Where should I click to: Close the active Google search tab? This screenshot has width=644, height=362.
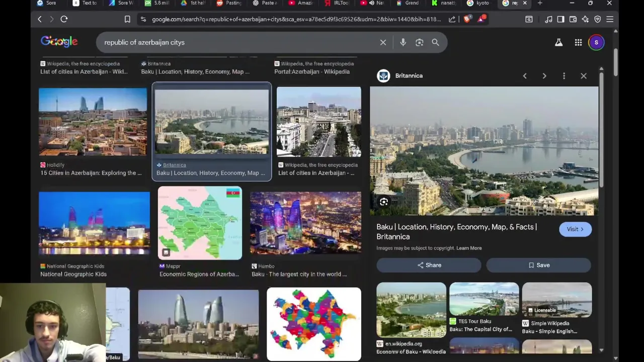tap(525, 3)
